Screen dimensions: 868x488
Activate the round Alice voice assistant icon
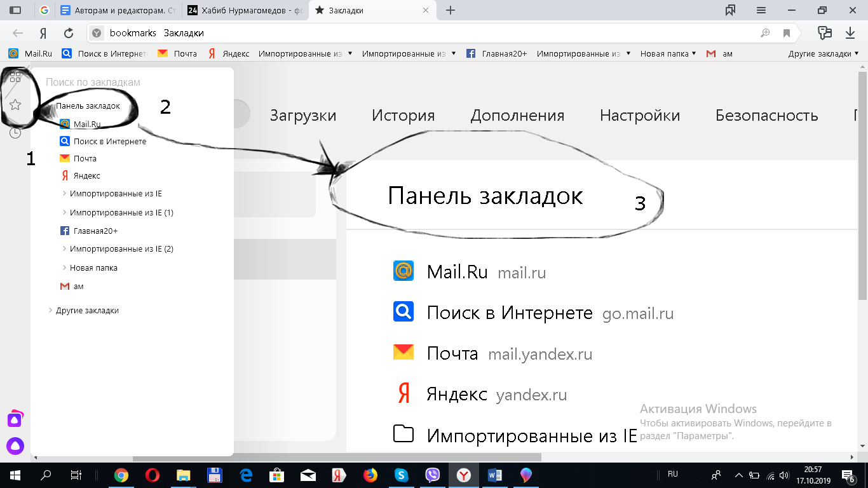click(15, 446)
